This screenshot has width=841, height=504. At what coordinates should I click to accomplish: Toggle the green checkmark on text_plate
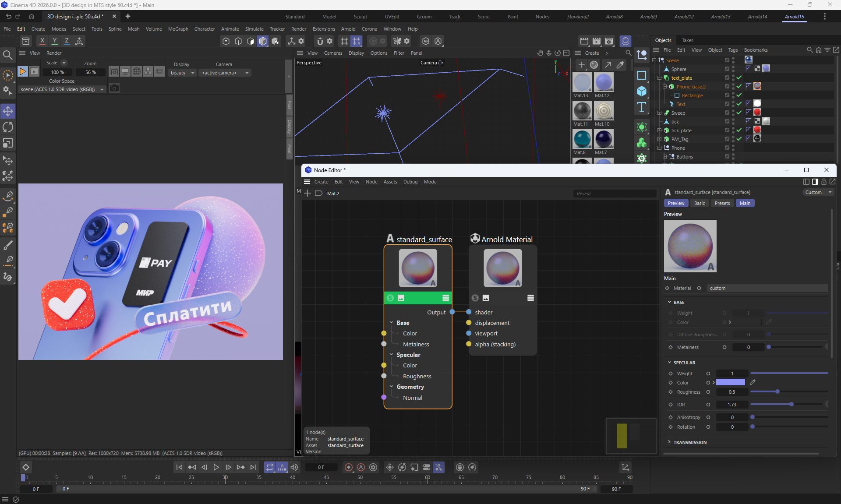(x=739, y=78)
